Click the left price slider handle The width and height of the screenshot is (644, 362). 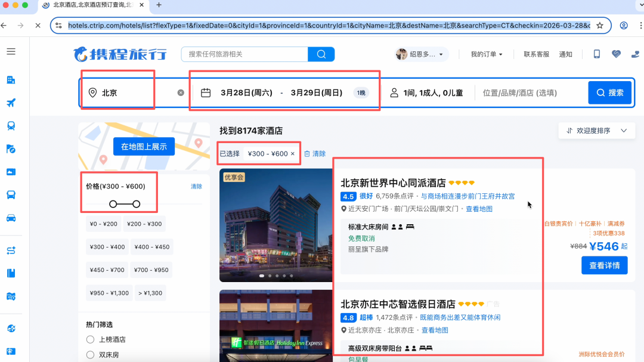[113, 204]
